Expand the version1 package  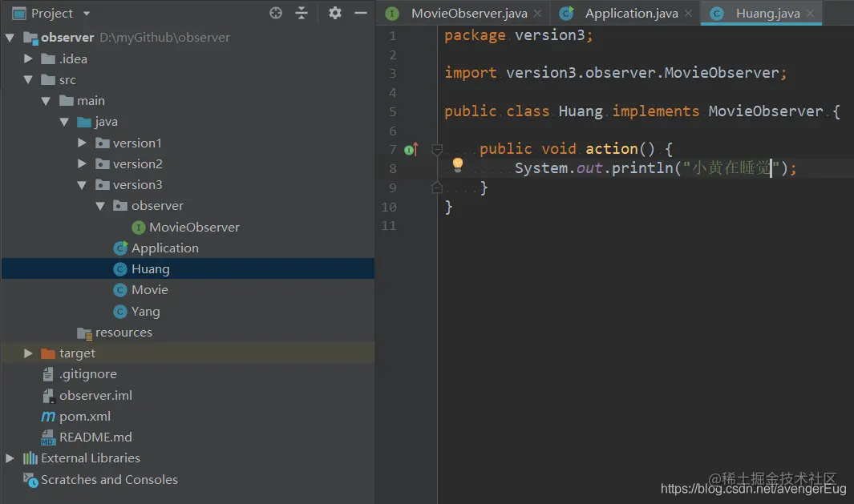point(82,143)
